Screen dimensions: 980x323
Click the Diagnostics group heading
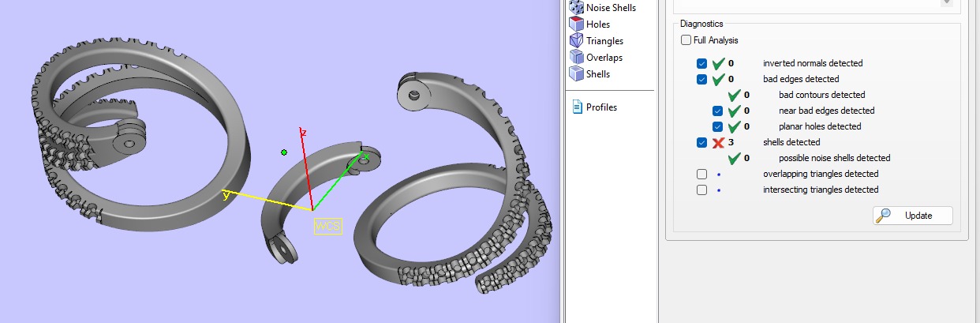point(701,24)
